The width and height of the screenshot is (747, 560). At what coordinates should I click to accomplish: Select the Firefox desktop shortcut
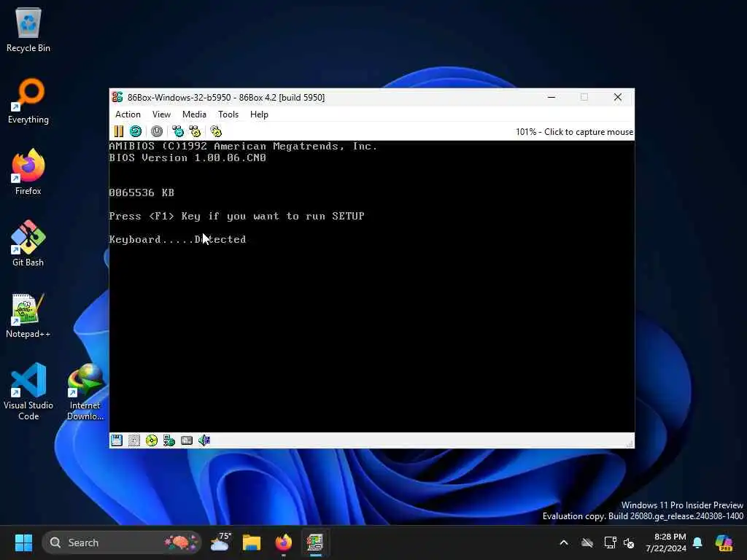point(28,172)
